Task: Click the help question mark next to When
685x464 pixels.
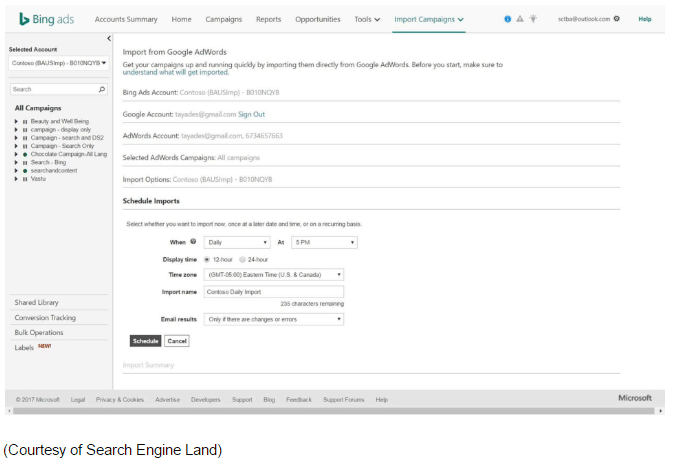Action: click(x=193, y=242)
